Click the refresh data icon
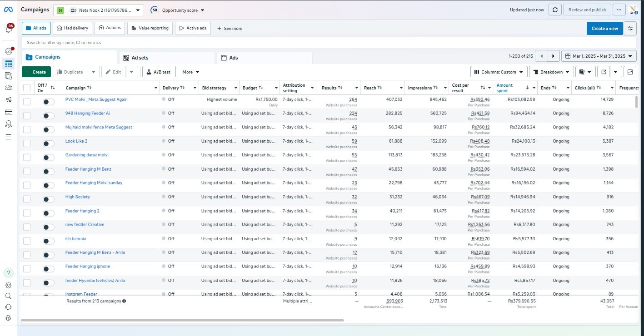Screen dimensions: 644x336 tap(555, 10)
